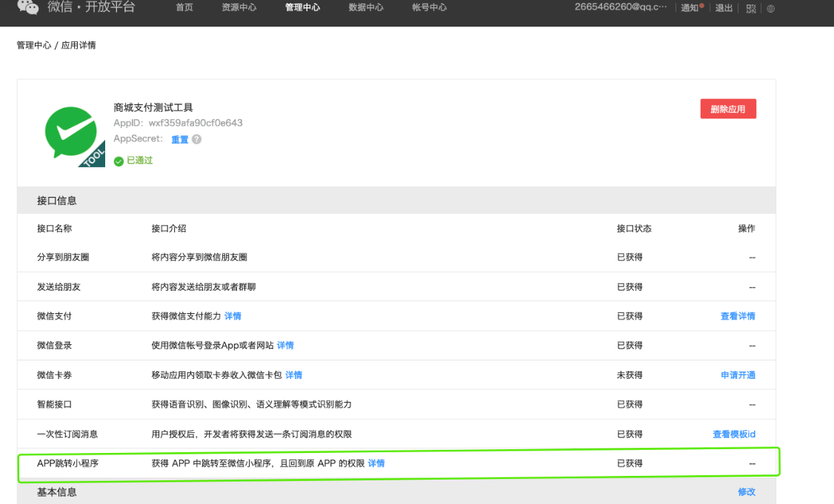Click 修改 beside 基本信息
834x504 pixels.
tap(747, 491)
